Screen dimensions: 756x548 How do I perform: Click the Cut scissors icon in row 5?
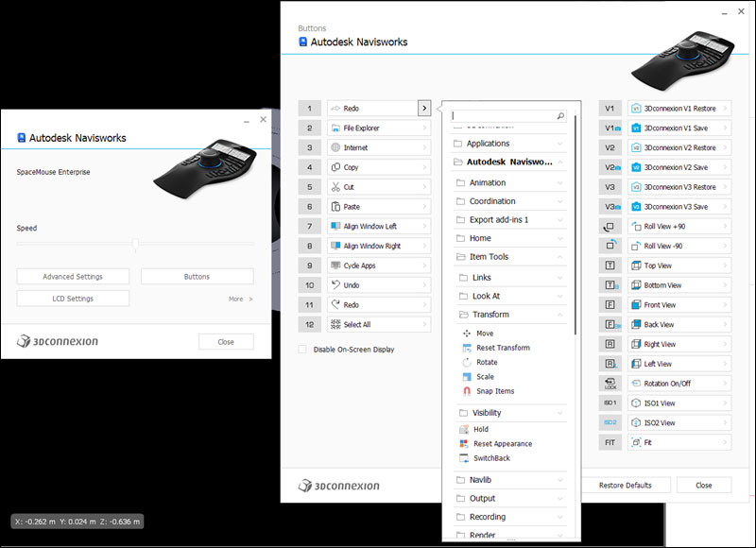tap(335, 187)
